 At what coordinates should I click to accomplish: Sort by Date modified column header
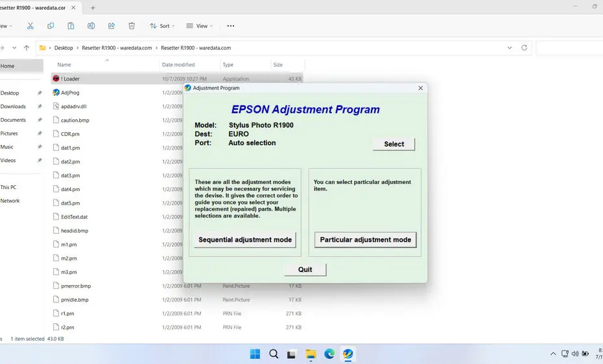(178, 65)
